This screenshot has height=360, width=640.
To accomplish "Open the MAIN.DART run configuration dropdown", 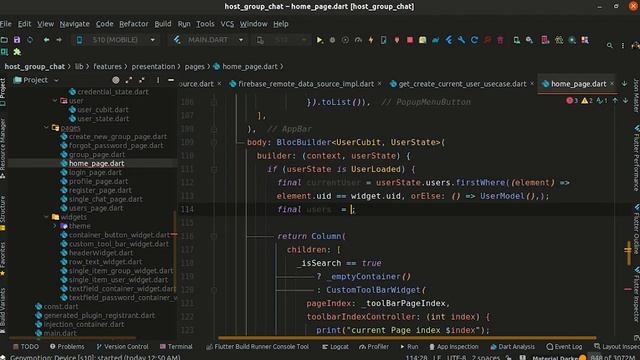I will 209,40.
